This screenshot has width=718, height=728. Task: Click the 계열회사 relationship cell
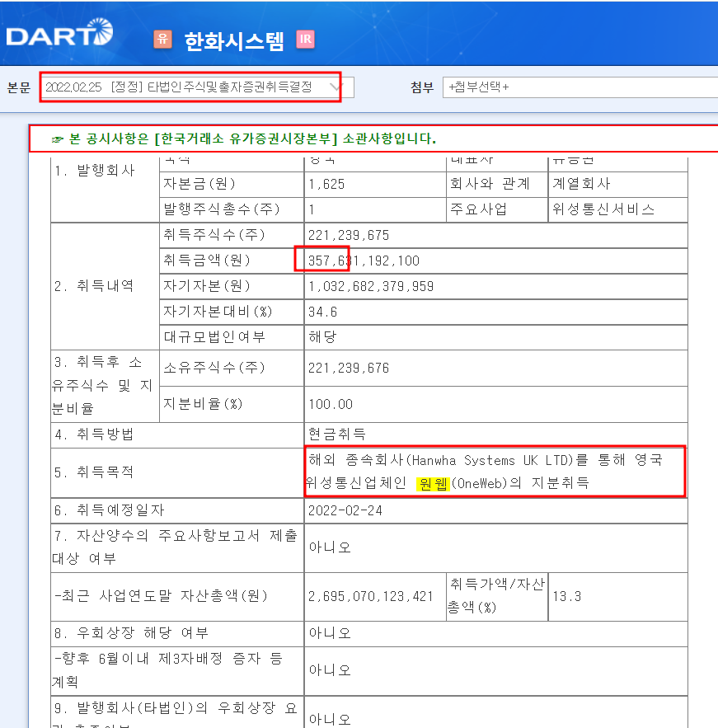(x=617, y=185)
